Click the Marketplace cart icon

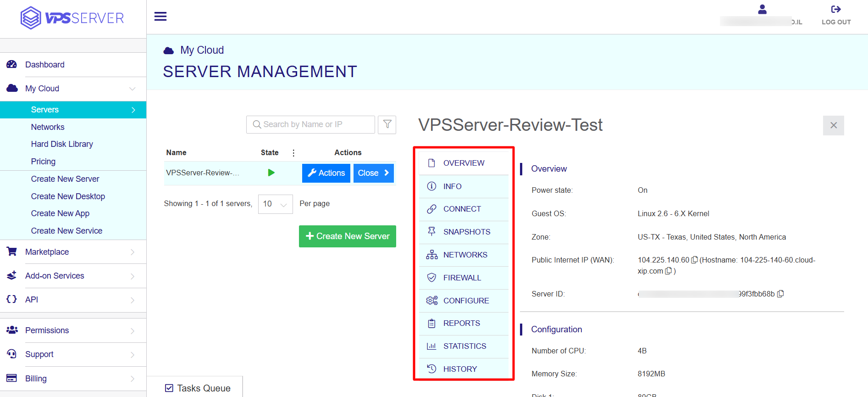click(x=12, y=252)
